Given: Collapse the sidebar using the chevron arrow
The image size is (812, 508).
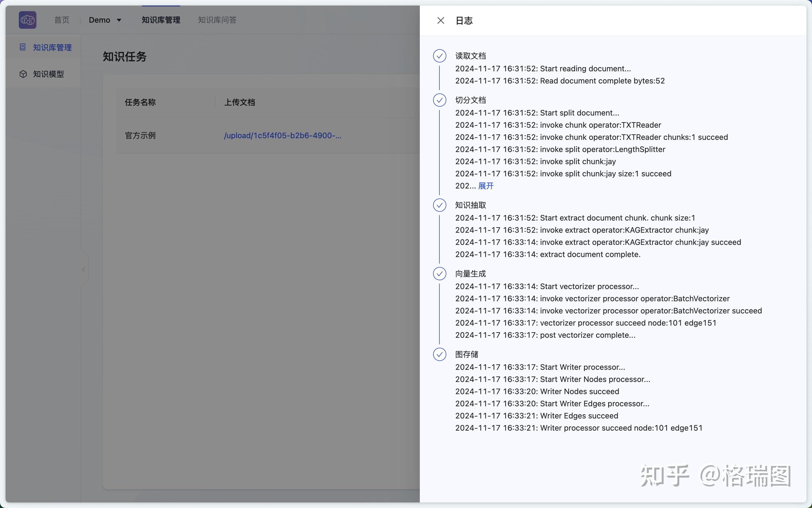Looking at the screenshot, I should click(x=83, y=269).
